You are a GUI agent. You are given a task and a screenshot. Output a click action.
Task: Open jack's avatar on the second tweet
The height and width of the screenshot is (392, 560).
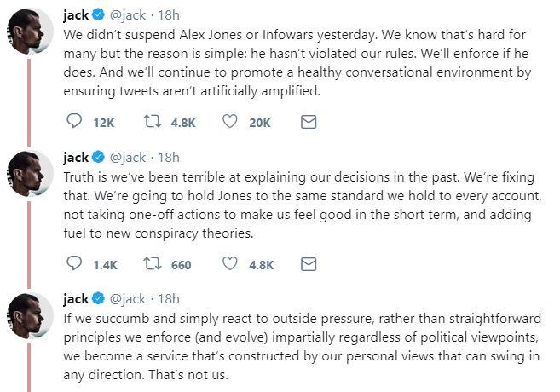click(x=30, y=174)
